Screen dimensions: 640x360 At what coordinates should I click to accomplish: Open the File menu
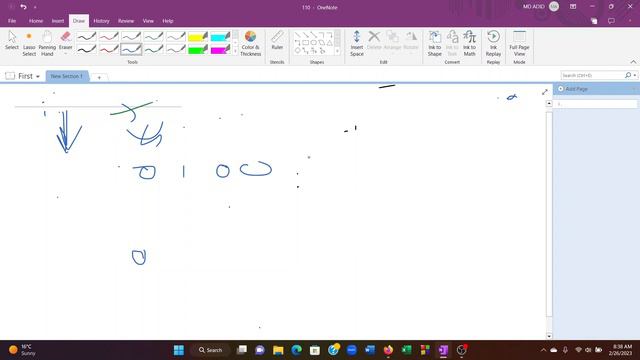pyautogui.click(x=12, y=21)
